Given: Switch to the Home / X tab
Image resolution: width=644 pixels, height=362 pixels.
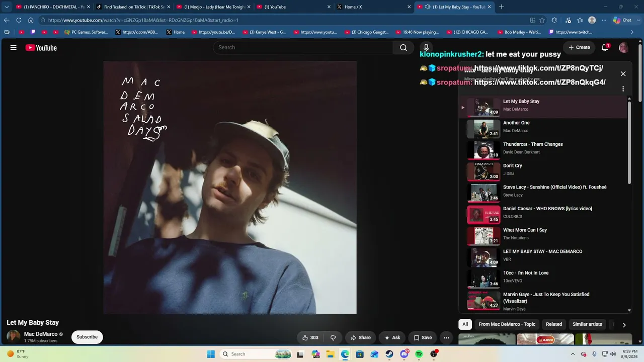Looking at the screenshot, I should (374, 7).
